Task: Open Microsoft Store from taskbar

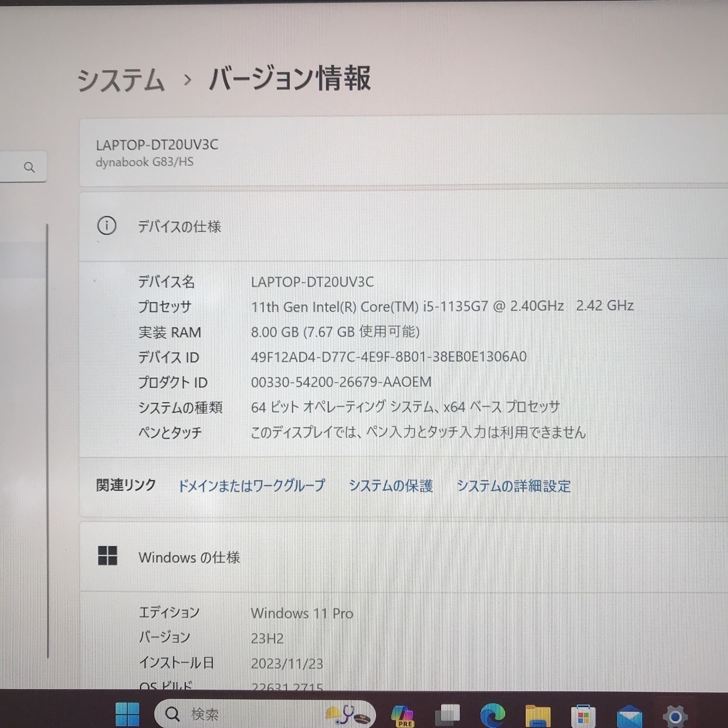Action: 583,715
